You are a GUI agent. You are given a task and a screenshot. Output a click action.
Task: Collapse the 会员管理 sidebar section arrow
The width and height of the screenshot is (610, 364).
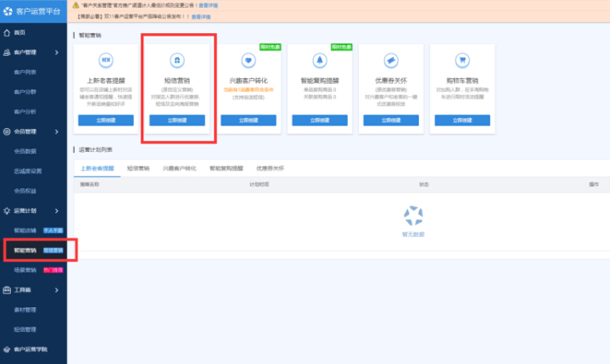(x=57, y=132)
